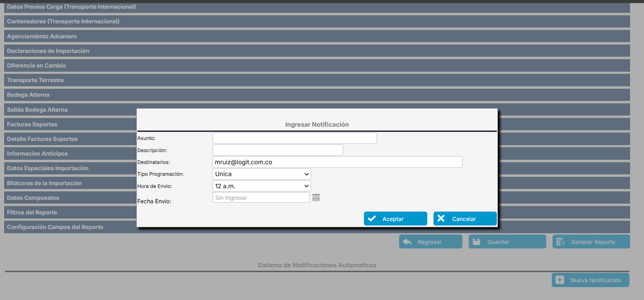Click the floppy disk icon on Guardar

tap(476, 242)
